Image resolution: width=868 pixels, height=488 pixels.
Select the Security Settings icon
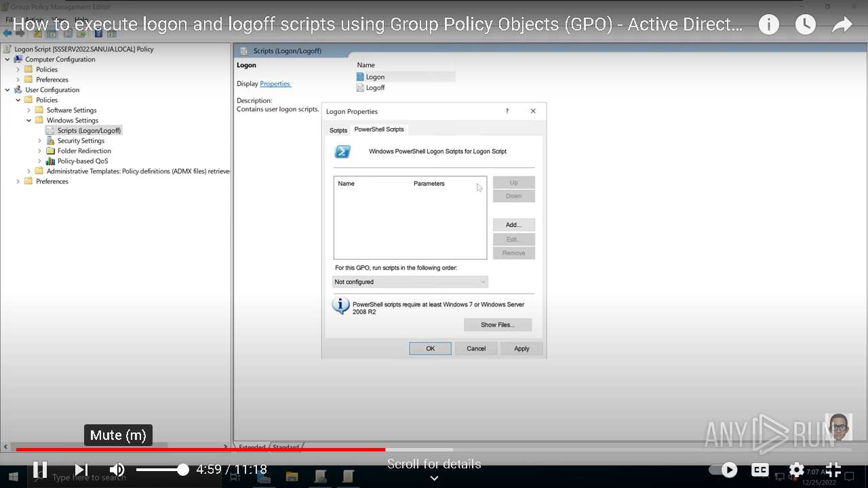click(x=50, y=140)
